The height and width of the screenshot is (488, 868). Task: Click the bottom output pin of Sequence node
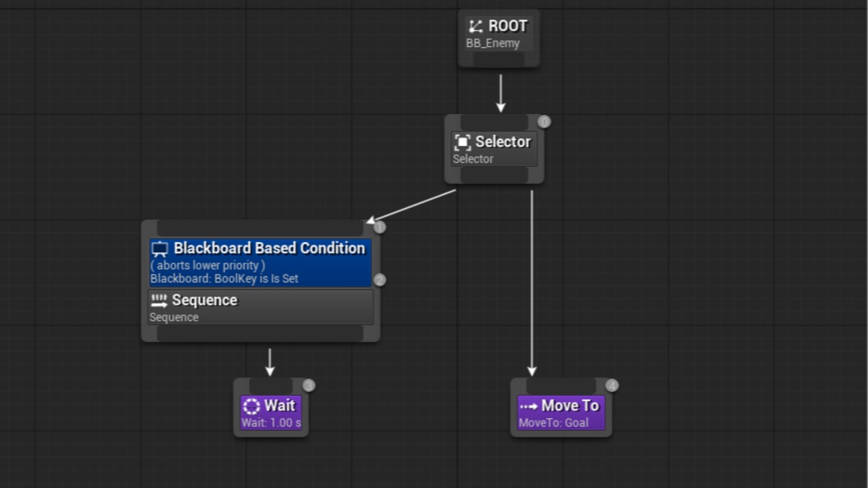click(260, 333)
